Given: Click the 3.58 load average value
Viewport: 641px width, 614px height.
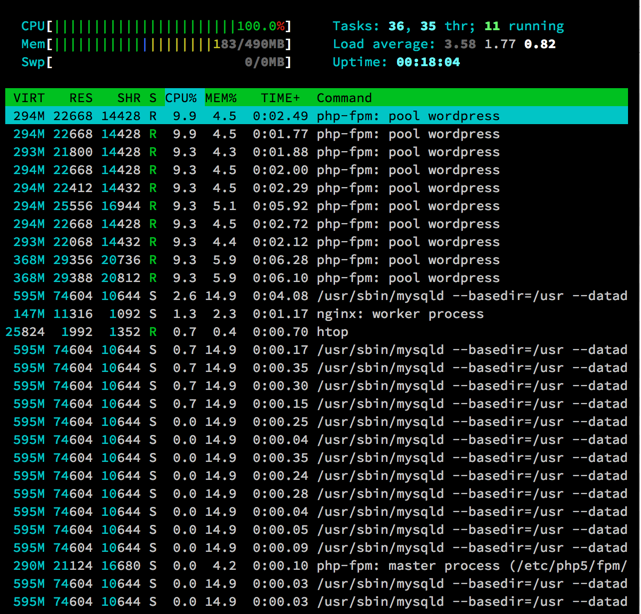Looking at the screenshot, I should [460, 44].
